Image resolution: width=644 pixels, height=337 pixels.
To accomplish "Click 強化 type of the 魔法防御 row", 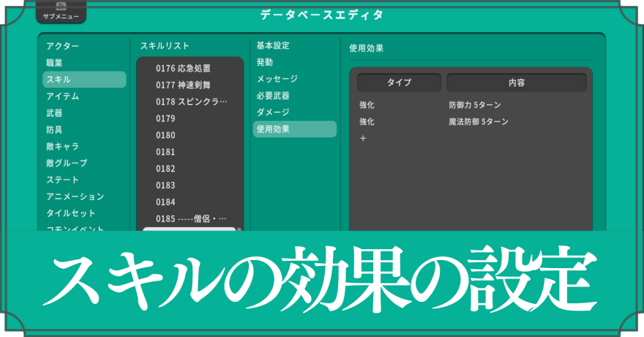I will (367, 122).
